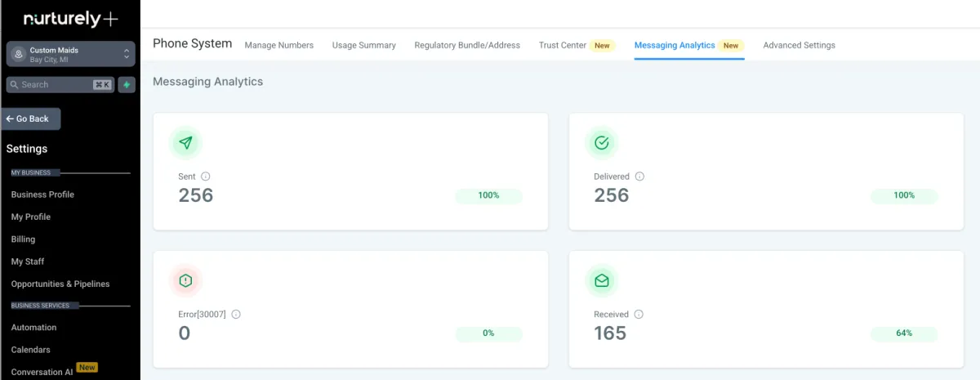Image resolution: width=980 pixels, height=380 pixels.
Task: Click the Phone System title
Action: point(193,44)
